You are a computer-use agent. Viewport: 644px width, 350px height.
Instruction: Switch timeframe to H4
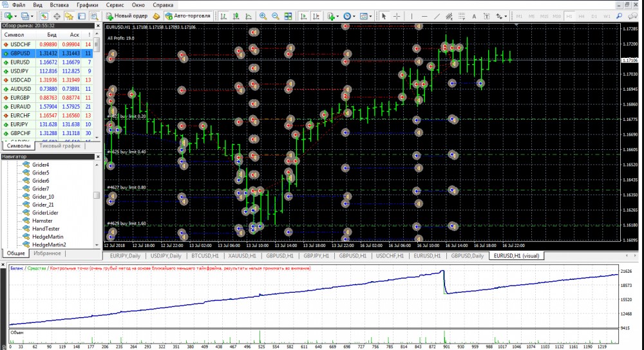581,16
